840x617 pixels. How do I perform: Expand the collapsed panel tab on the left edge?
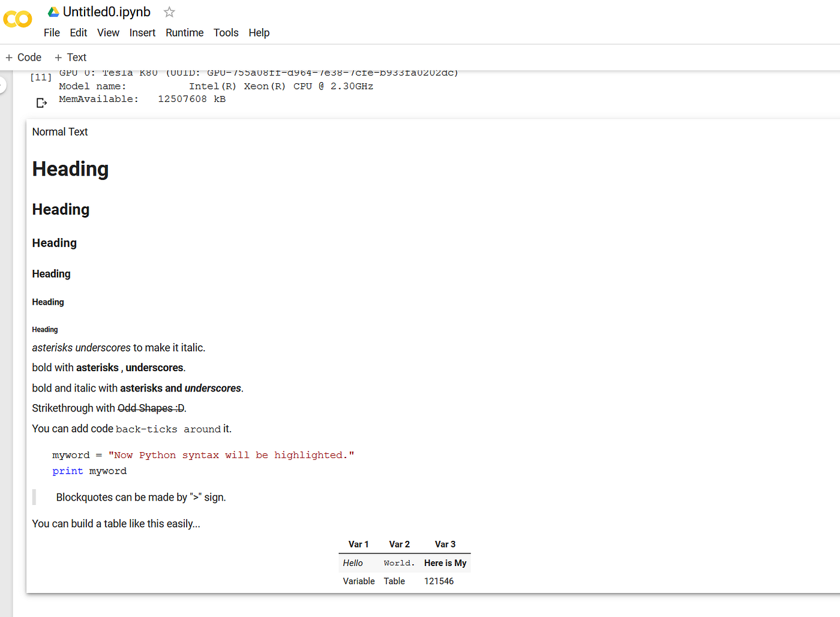point(2,85)
